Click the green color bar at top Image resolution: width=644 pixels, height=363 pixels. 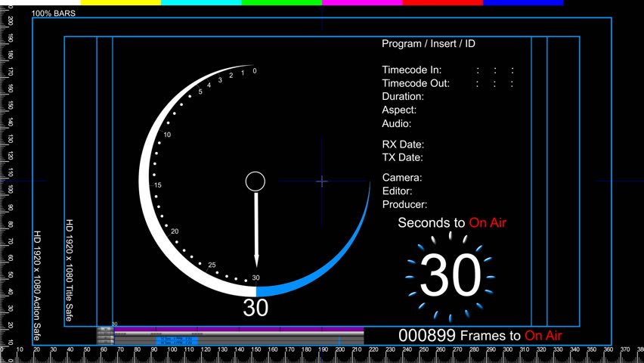click(x=281, y=2)
